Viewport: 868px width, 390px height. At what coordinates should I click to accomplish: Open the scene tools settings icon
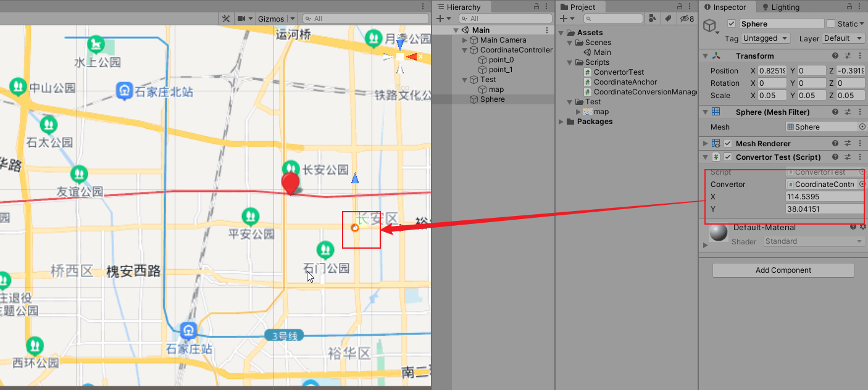(226, 19)
